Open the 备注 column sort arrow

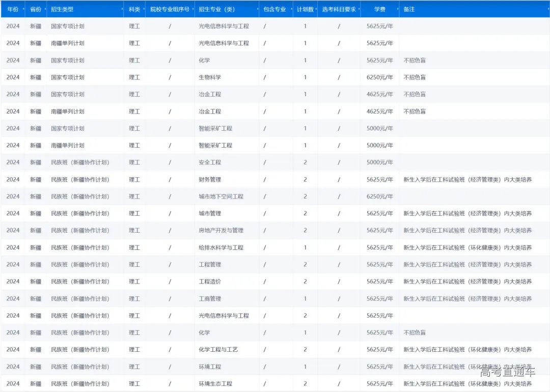click(x=547, y=10)
